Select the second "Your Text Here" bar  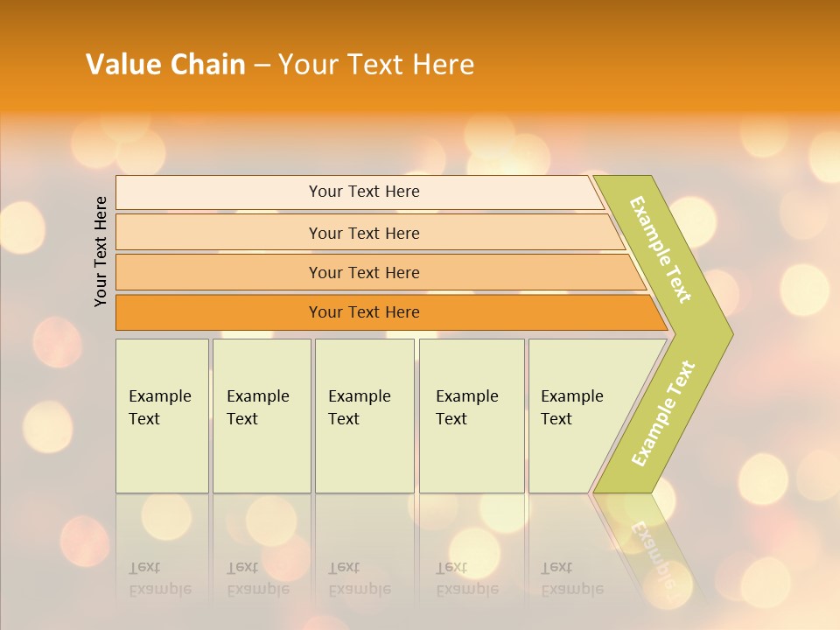(364, 233)
